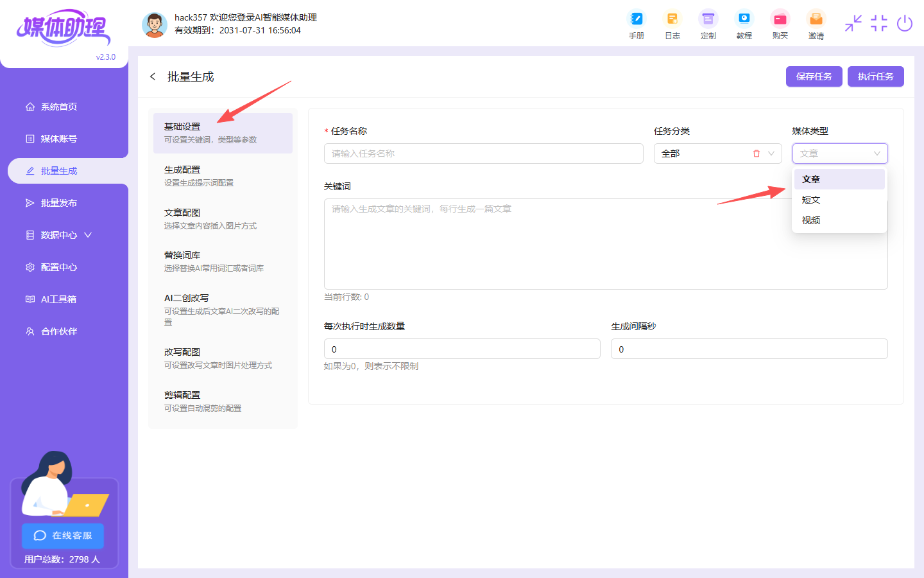The image size is (924, 578).
Task: Click the 执行任务 button
Action: (x=875, y=76)
